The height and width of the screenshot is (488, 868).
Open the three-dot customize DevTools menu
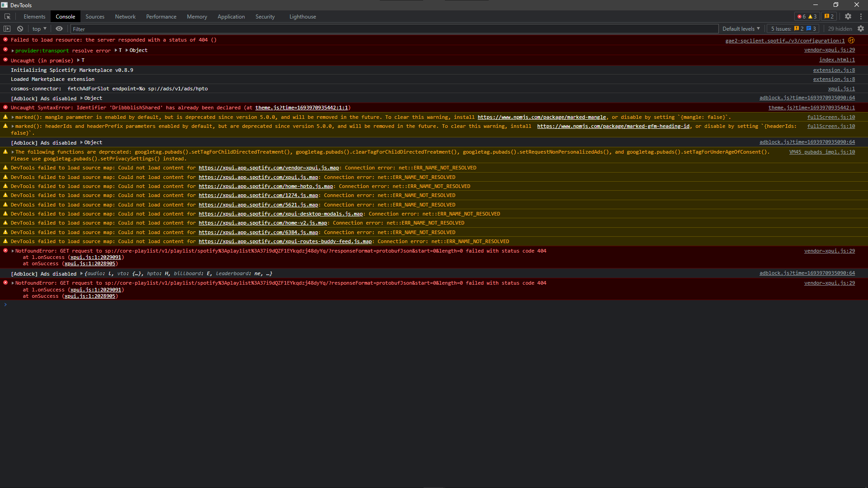[x=861, y=17]
